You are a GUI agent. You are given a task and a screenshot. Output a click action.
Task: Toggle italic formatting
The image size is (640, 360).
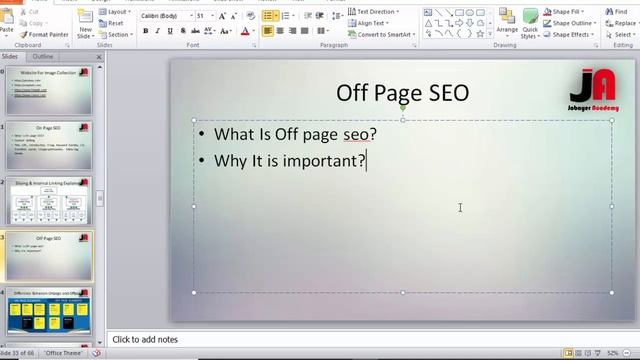[158, 31]
